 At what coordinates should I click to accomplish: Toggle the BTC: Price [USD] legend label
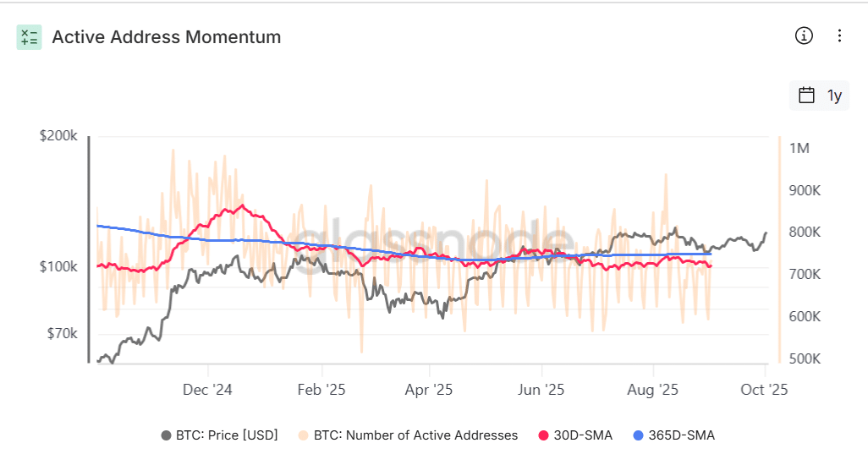tap(226, 435)
